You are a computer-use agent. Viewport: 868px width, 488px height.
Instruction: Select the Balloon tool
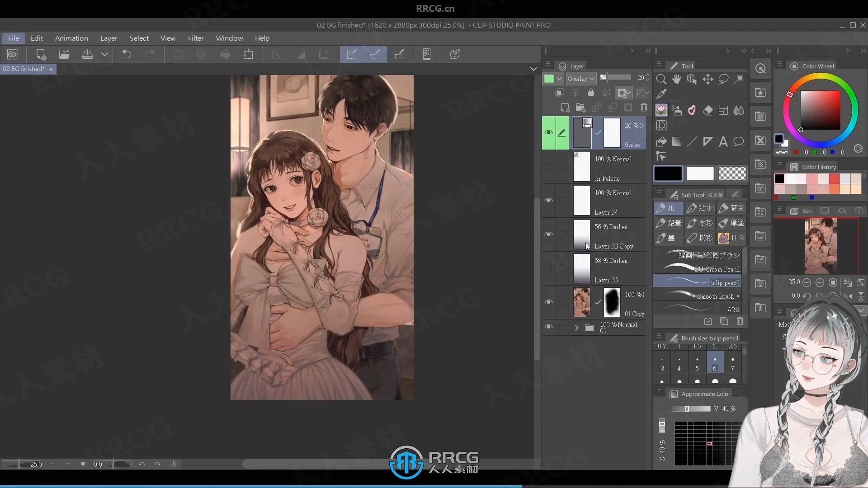pyautogui.click(x=739, y=142)
